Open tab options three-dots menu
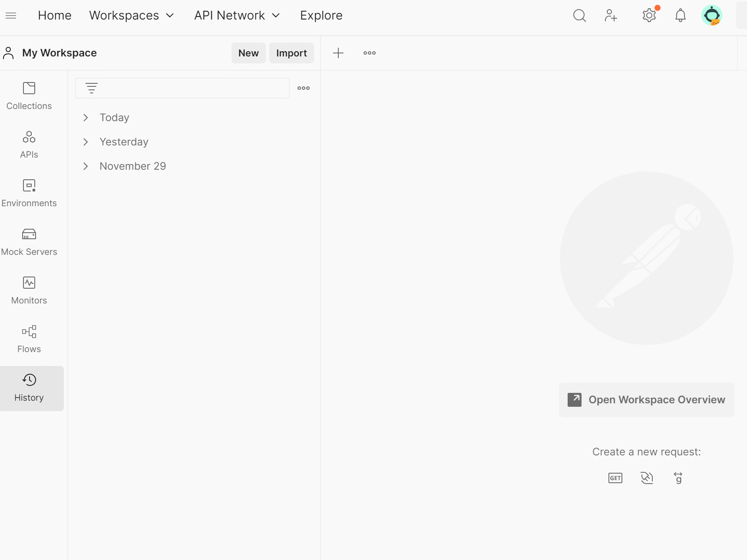Image resolution: width=747 pixels, height=560 pixels. (x=370, y=53)
